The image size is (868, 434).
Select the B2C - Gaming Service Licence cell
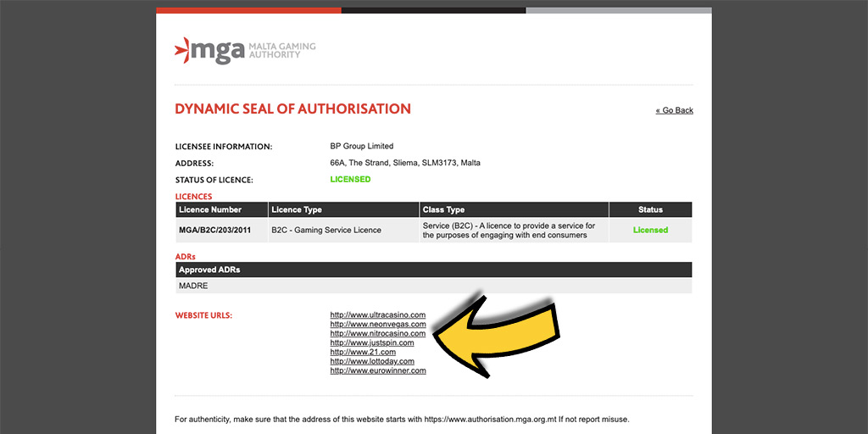(343, 230)
